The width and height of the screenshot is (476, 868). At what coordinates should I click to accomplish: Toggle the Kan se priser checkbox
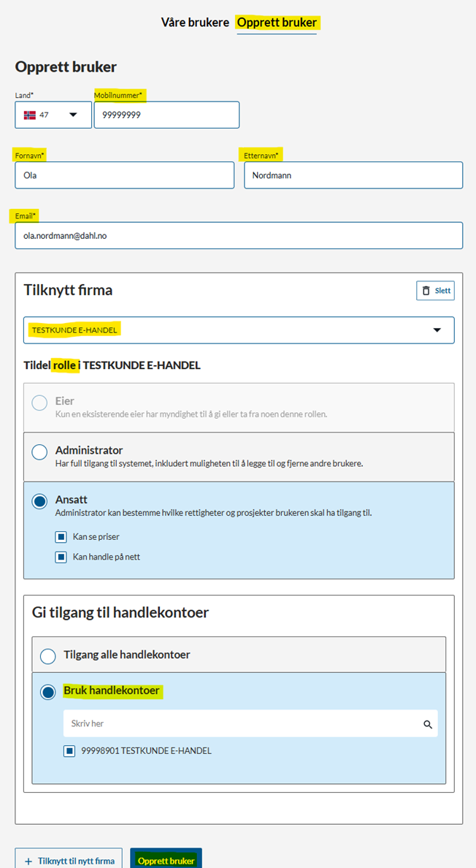[61, 537]
